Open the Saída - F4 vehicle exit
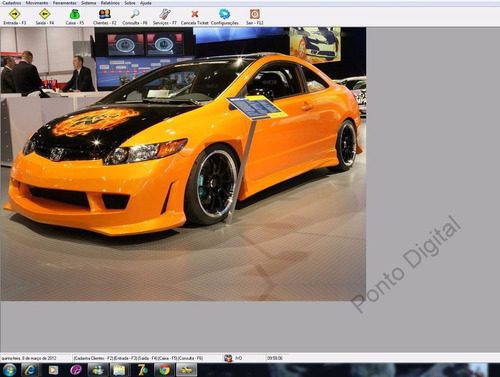 coord(45,17)
